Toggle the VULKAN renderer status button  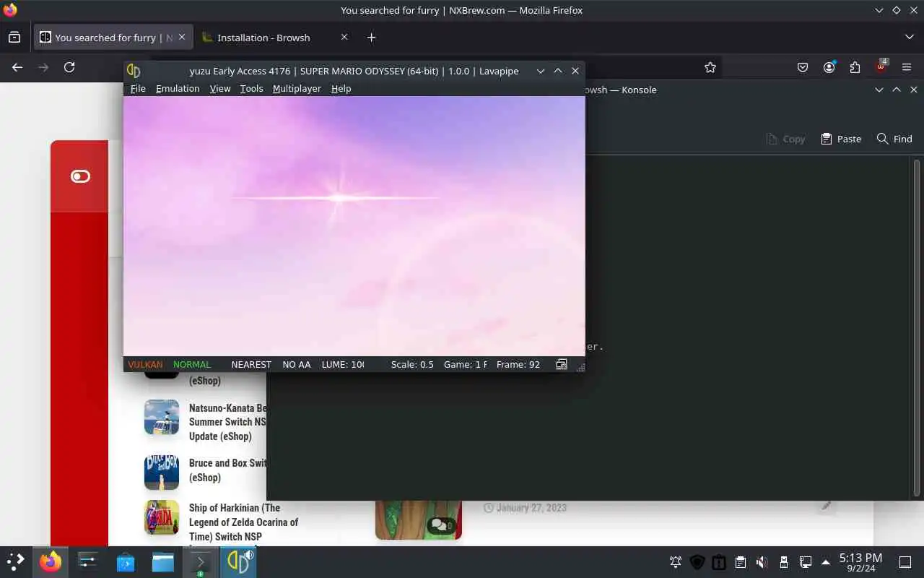point(145,364)
